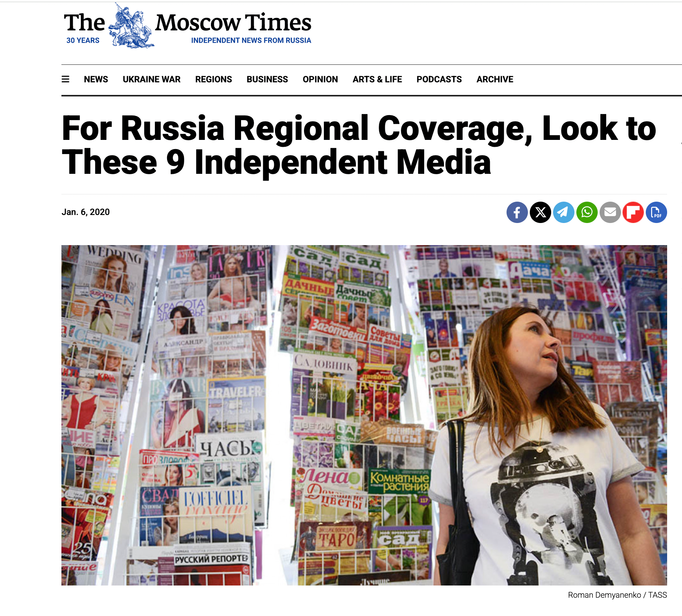Select REGIONS in navigation bar

click(x=214, y=79)
